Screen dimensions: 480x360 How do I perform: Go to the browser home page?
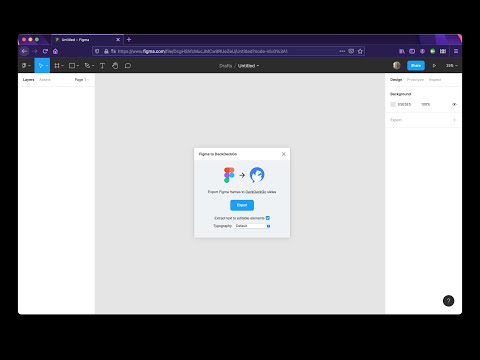point(55,51)
